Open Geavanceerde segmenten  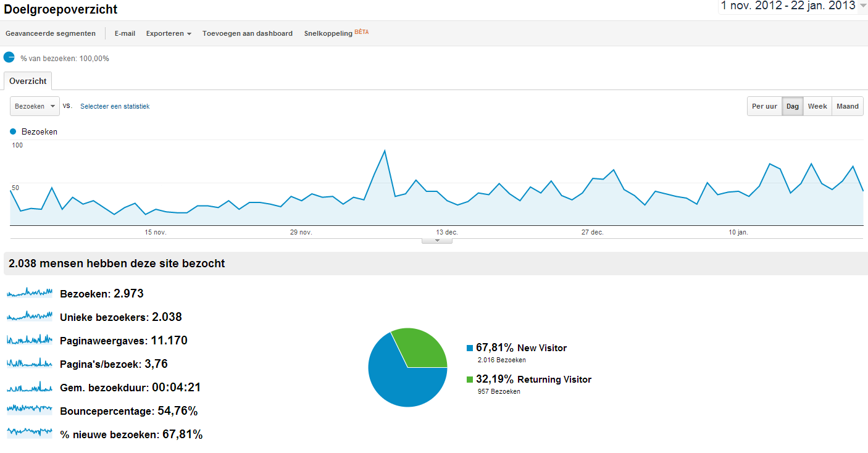point(51,33)
